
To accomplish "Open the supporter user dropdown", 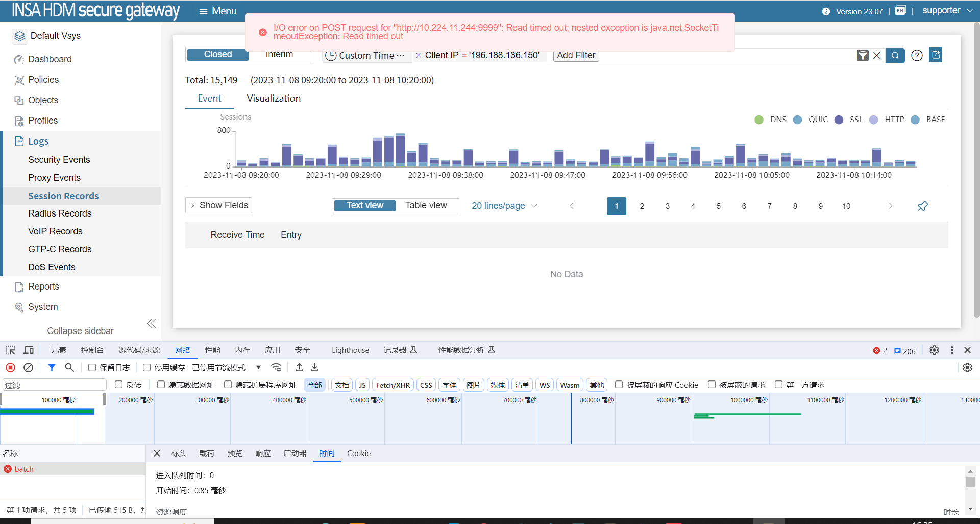I will click(x=947, y=11).
